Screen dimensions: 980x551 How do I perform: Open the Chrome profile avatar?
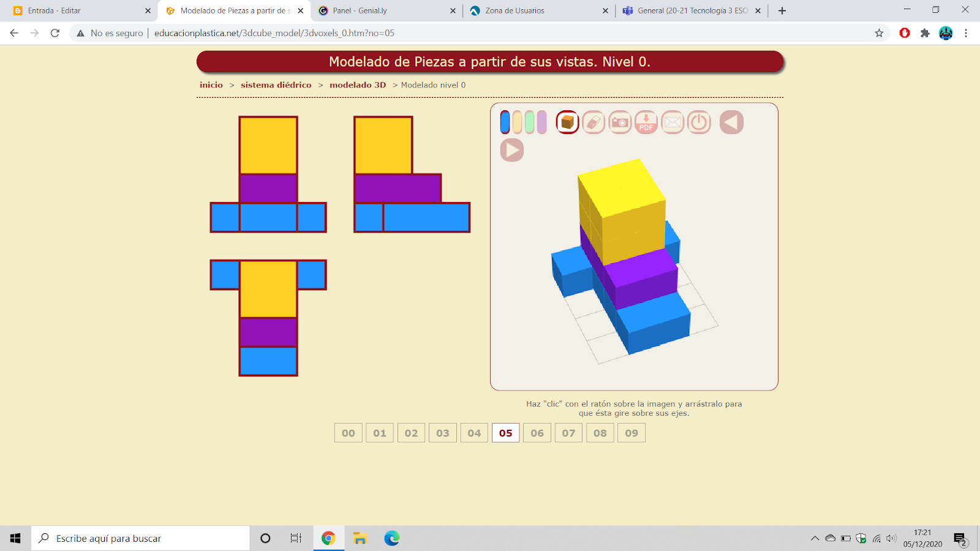pyautogui.click(x=946, y=33)
